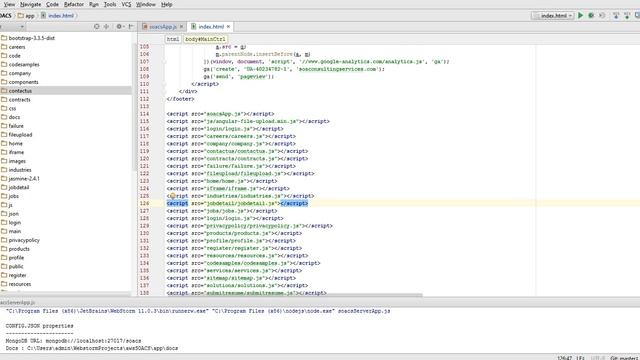Image resolution: width=640 pixels, height=360 pixels.
Task: Click the VCS update project icon
Action: [x=616, y=16]
